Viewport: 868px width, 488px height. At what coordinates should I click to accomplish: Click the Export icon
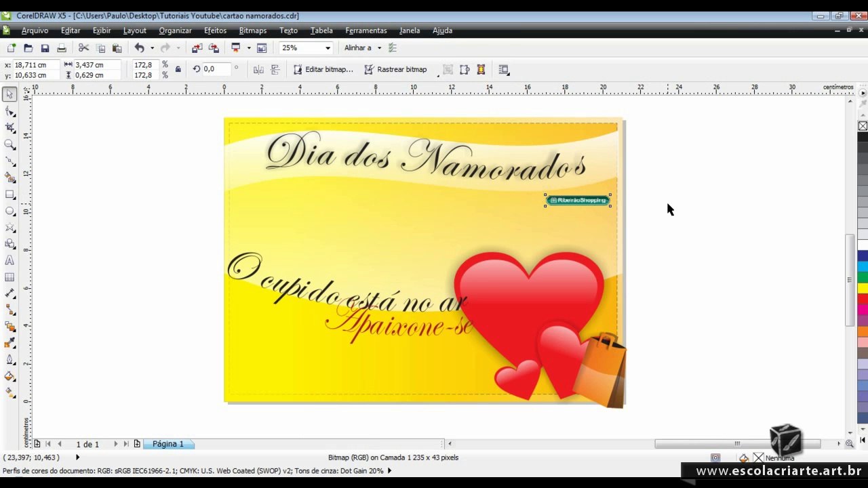[214, 48]
